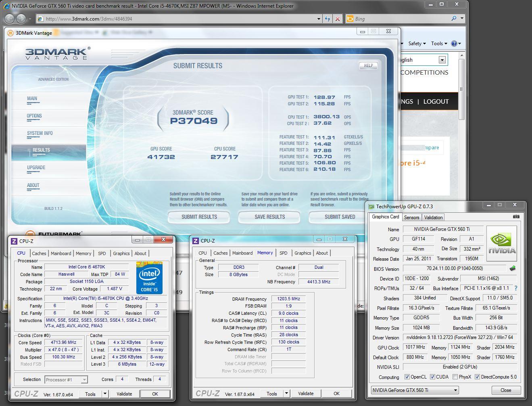Screen dimensions: 532x406
Task: Click the refresh icon beside the address bar
Action: (x=328, y=19)
